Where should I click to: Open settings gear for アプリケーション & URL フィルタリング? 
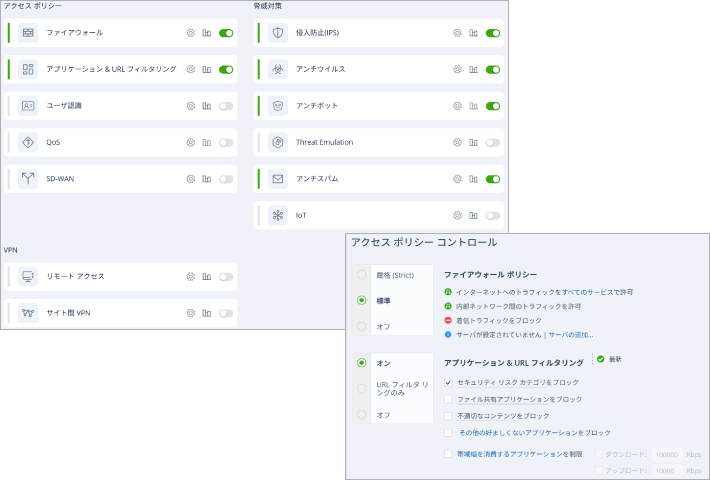point(191,69)
